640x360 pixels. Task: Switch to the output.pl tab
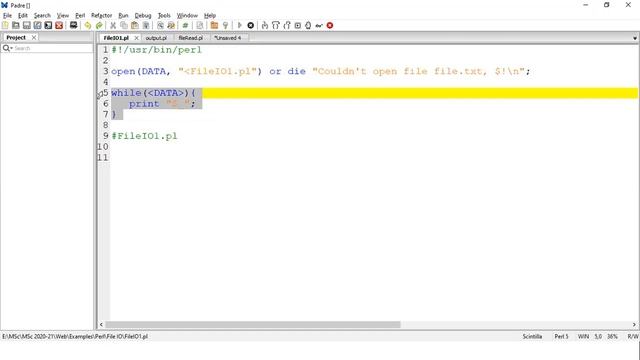pos(156,38)
